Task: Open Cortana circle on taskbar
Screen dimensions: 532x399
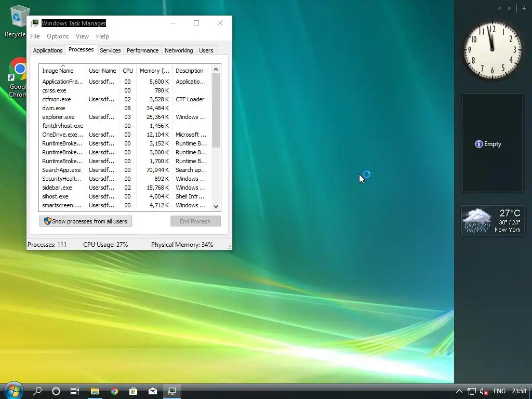Action: [x=56, y=391]
